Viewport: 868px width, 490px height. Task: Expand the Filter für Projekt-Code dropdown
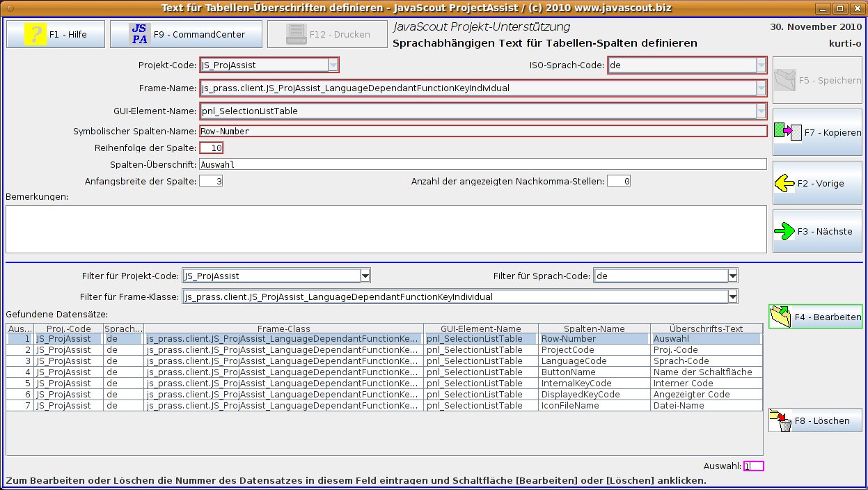coord(365,276)
